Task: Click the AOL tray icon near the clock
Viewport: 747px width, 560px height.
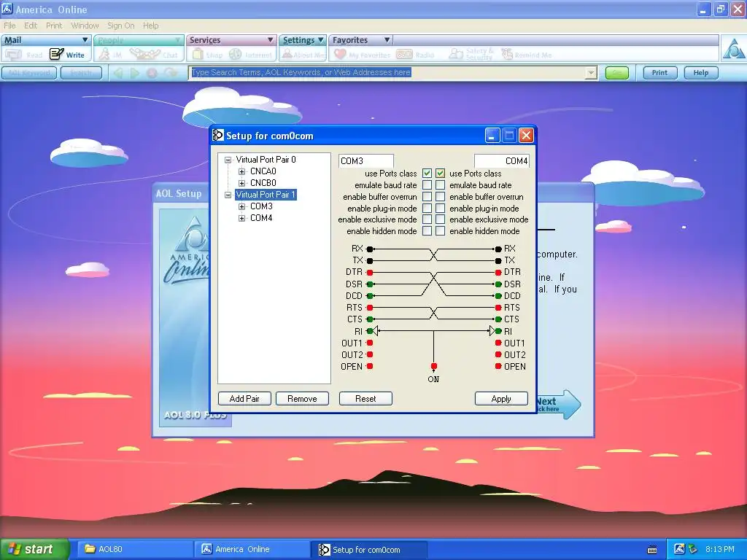Action: click(679, 549)
